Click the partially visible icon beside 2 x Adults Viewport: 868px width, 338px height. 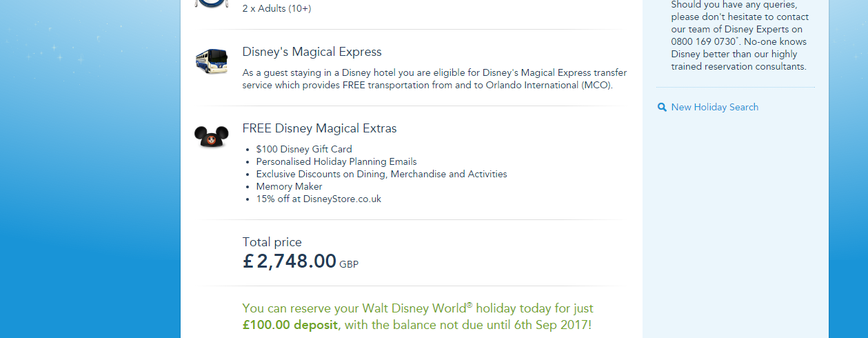tap(211, 3)
